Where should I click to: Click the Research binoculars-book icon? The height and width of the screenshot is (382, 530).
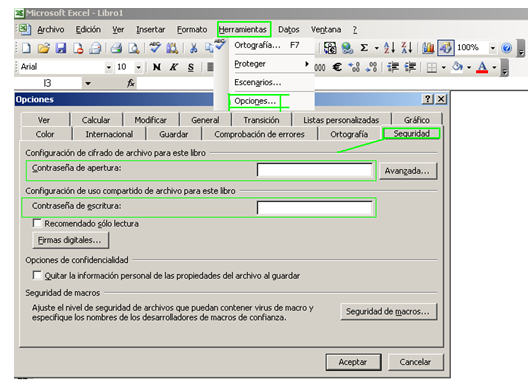[x=172, y=48]
